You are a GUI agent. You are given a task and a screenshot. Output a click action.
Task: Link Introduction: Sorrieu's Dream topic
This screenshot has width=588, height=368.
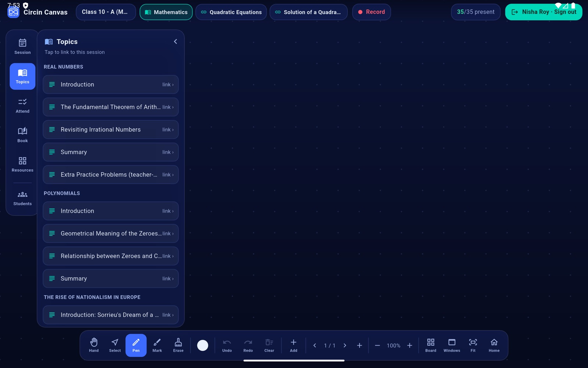[111, 315]
